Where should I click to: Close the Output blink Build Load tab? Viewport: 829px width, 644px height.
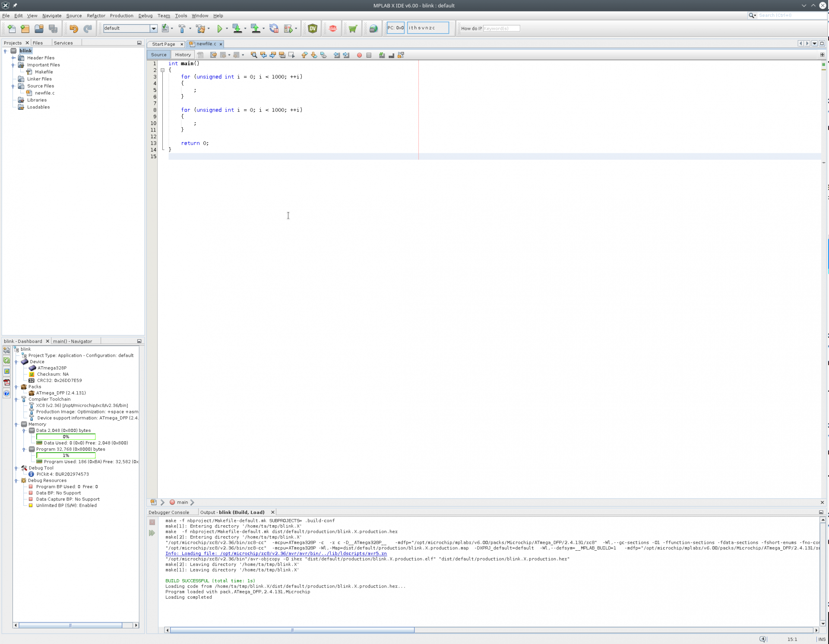pos(272,512)
